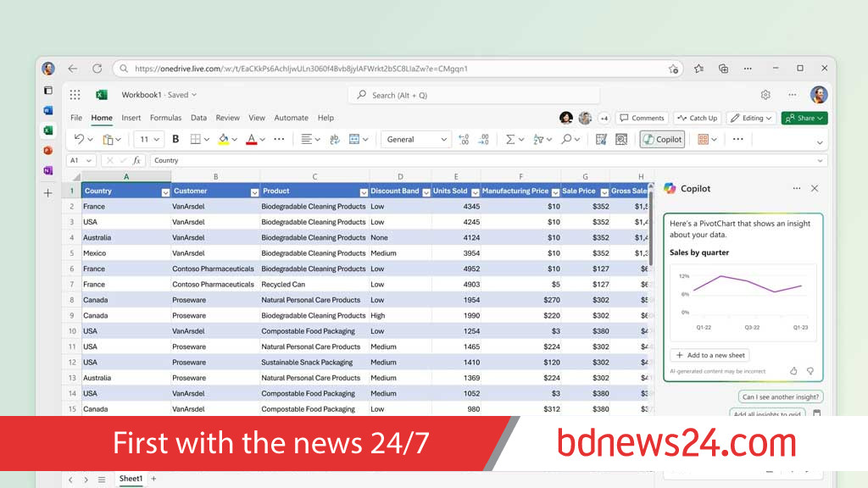Click the +4 collaborators indicator
The height and width of the screenshot is (488, 868).
click(604, 118)
